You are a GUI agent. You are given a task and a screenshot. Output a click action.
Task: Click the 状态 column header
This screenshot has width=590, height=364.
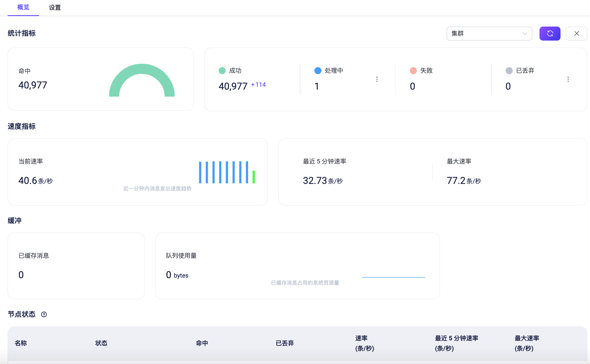(101, 343)
